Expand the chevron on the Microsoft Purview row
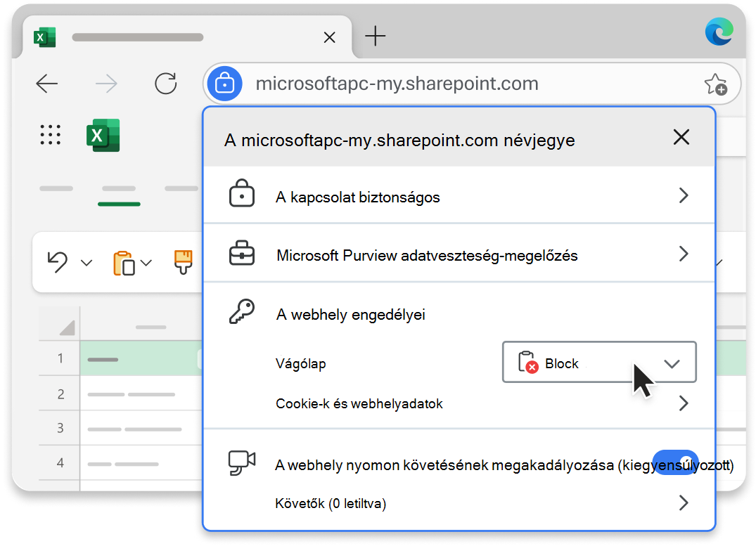This screenshot has width=756, height=546. pos(683,254)
